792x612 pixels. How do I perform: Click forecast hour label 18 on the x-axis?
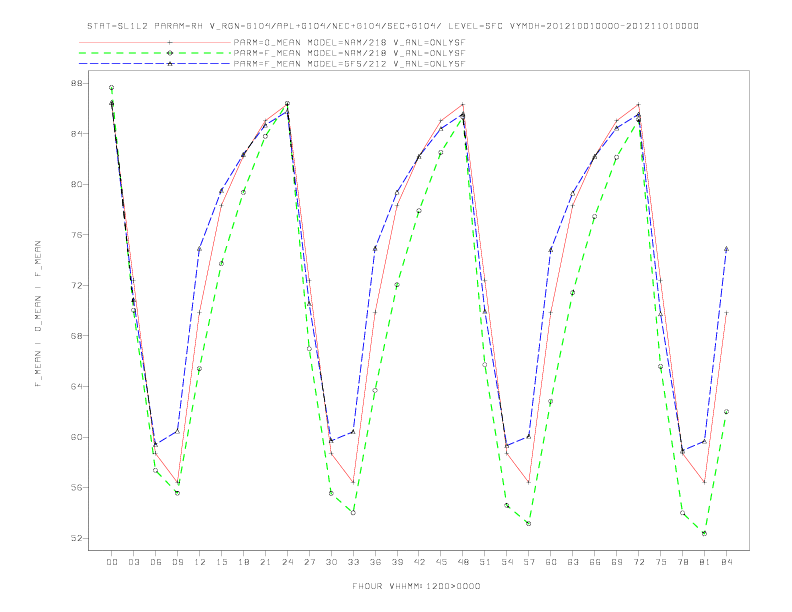pos(243,562)
